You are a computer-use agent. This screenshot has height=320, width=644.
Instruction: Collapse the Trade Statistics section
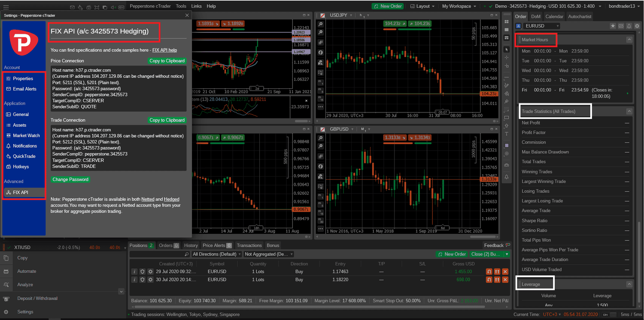629,111
